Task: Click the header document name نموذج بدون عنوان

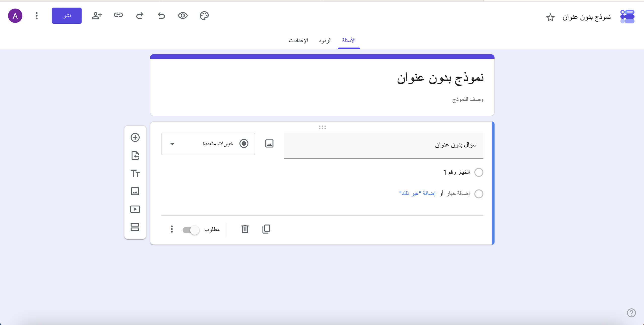Action: pos(586,17)
